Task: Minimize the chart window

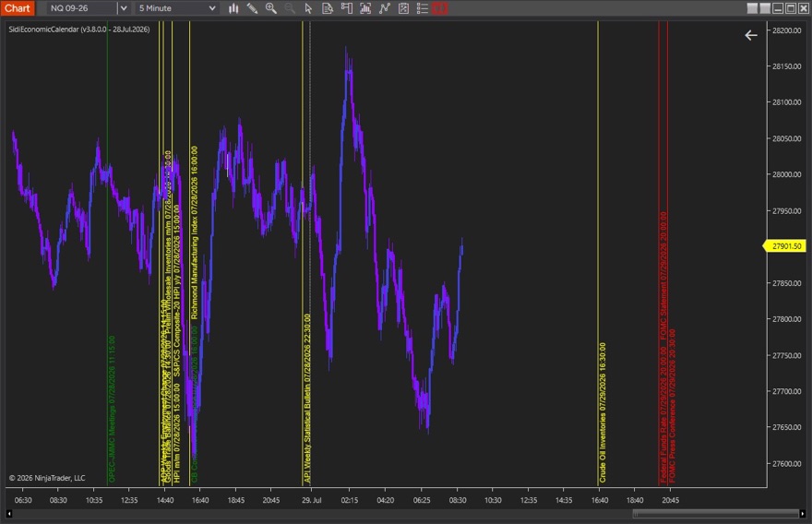Action: [778, 8]
